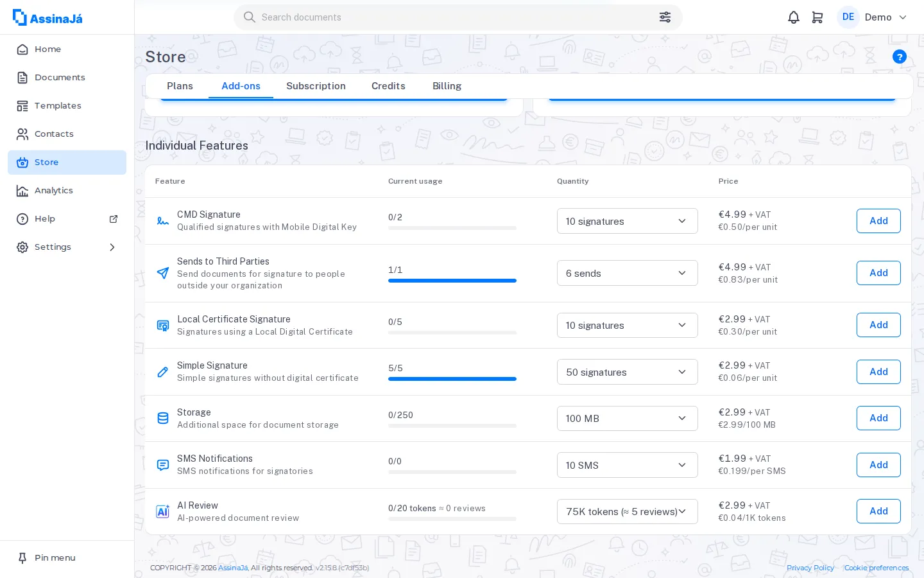Open CMD Signature quantity dropdown

pos(627,221)
